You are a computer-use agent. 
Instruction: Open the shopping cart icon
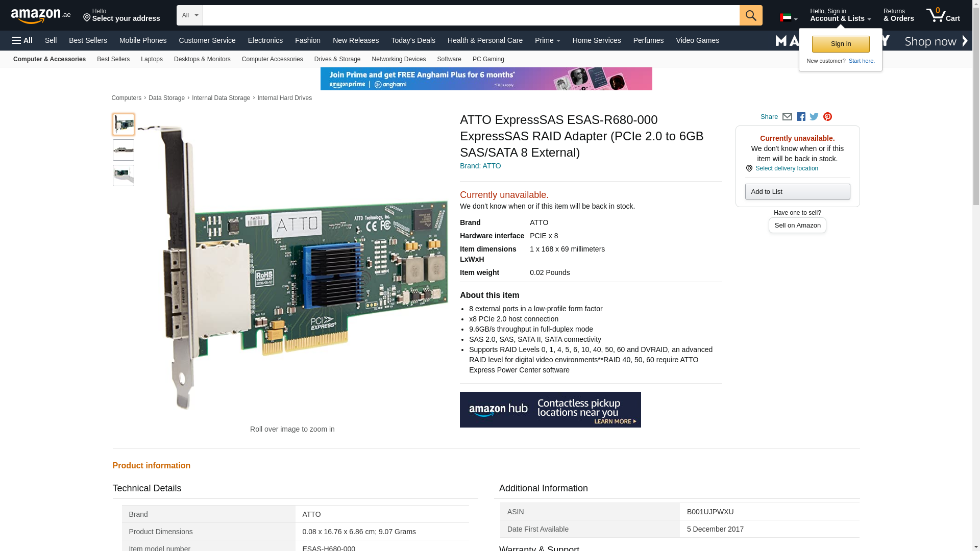943,15
